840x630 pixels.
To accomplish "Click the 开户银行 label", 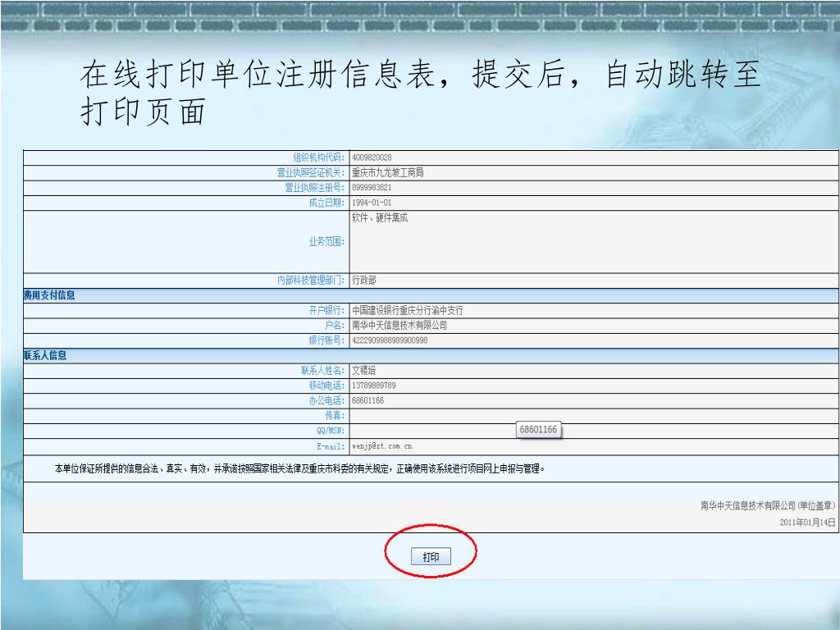I will (326, 310).
